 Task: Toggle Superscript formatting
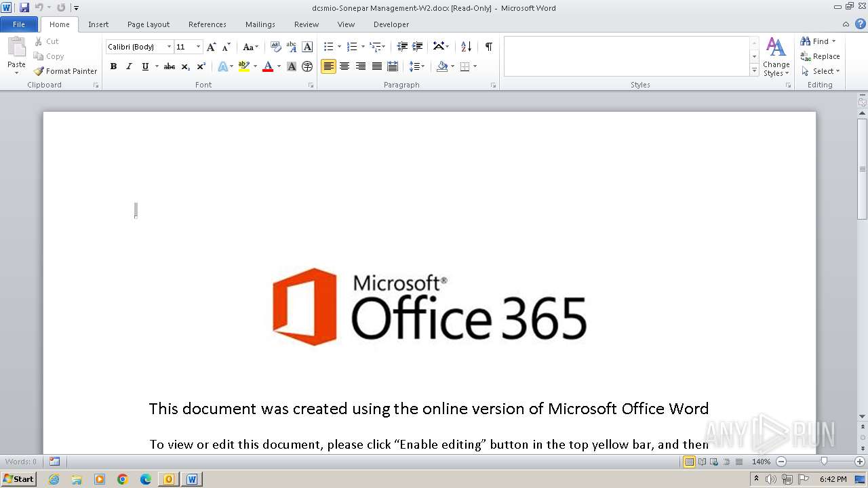pyautogui.click(x=201, y=66)
